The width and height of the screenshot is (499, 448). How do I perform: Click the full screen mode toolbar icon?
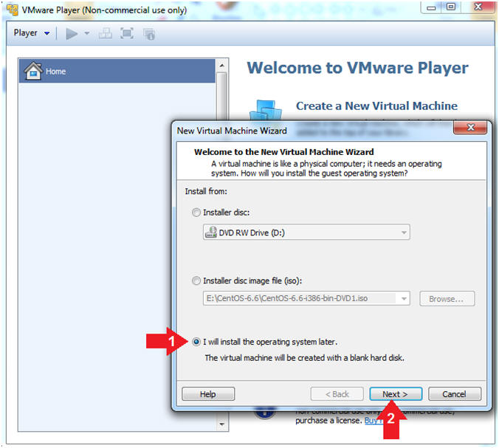tap(127, 33)
